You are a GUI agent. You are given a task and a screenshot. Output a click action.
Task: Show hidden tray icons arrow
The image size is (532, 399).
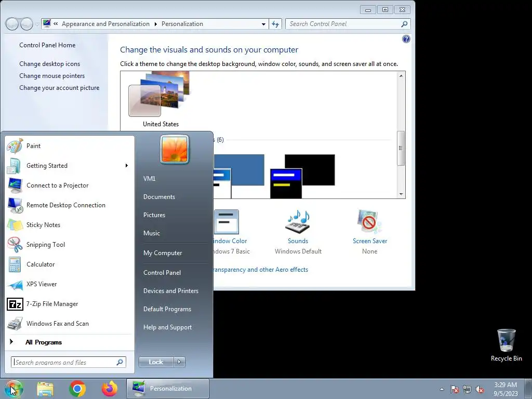coord(442,389)
